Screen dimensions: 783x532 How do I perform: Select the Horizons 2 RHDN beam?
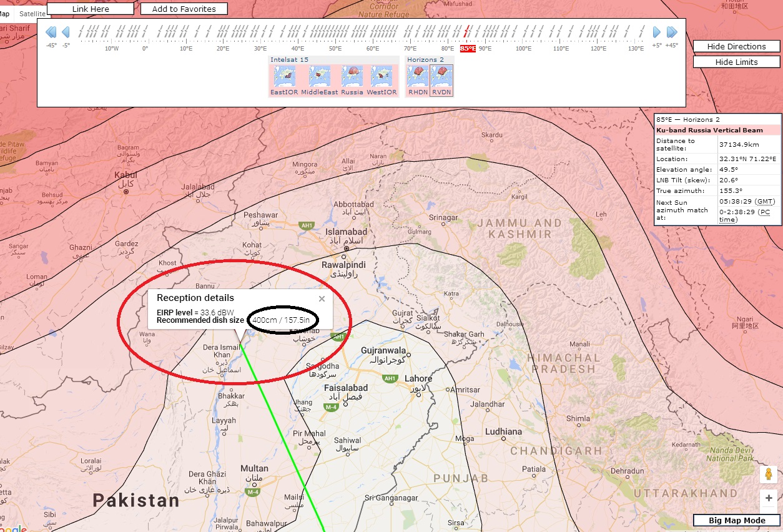click(418, 77)
